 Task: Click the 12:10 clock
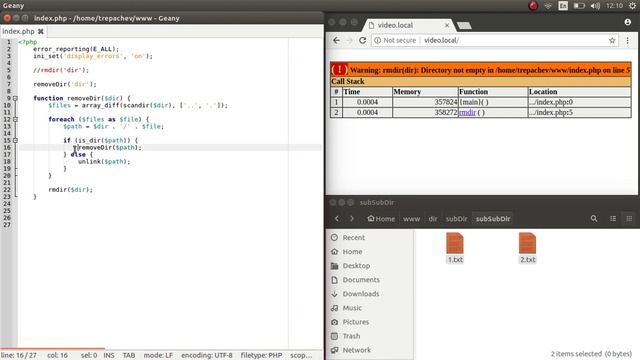(614, 6)
